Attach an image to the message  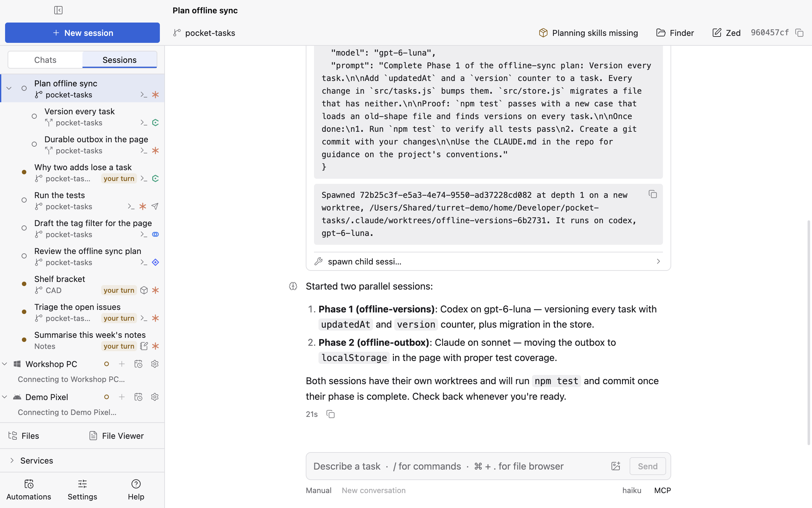(x=616, y=466)
